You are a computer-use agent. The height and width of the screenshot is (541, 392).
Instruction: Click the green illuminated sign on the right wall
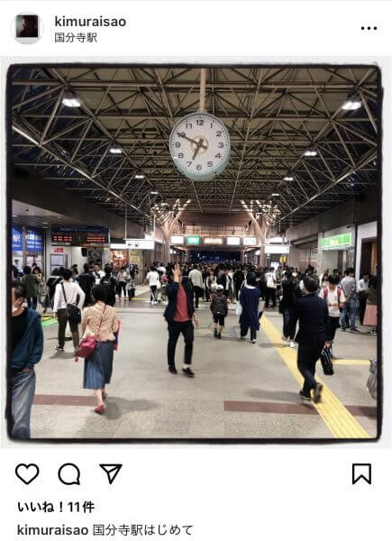(x=336, y=241)
